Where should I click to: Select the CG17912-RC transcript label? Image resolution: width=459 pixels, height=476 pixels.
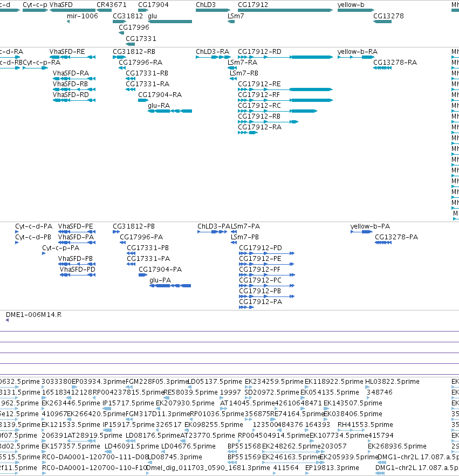point(259,105)
